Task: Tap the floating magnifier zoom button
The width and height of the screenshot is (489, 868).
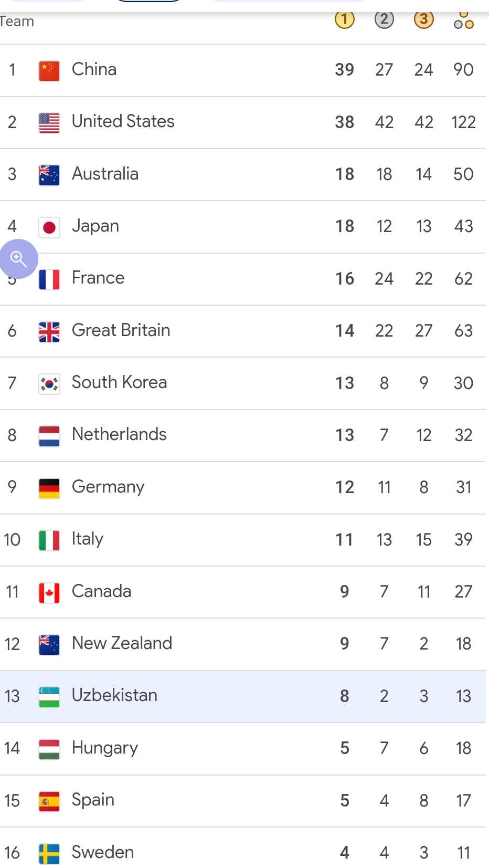Action: tap(19, 258)
